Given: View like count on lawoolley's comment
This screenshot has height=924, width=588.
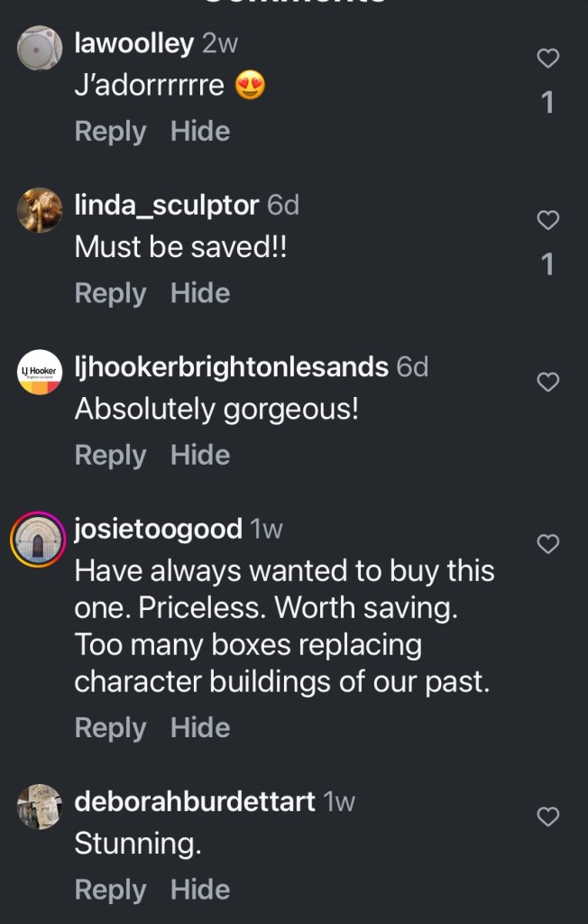Looking at the screenshot, I should tap(547, 103).
